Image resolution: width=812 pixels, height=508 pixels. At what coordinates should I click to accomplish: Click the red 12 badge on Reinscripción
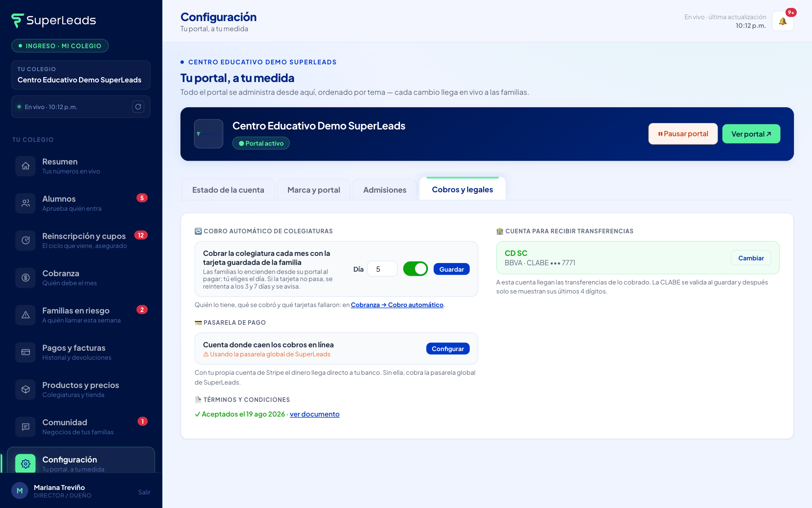[141, 235]
